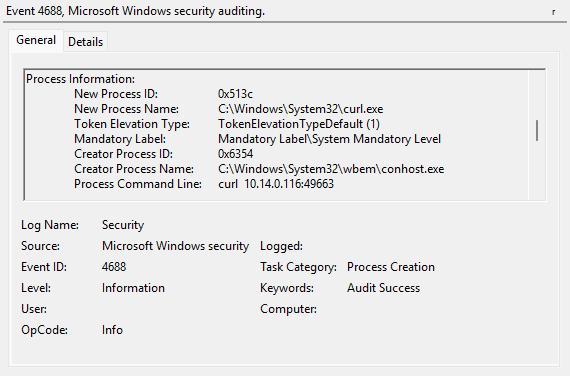Click the Process Command Line label

coord(138,184)
